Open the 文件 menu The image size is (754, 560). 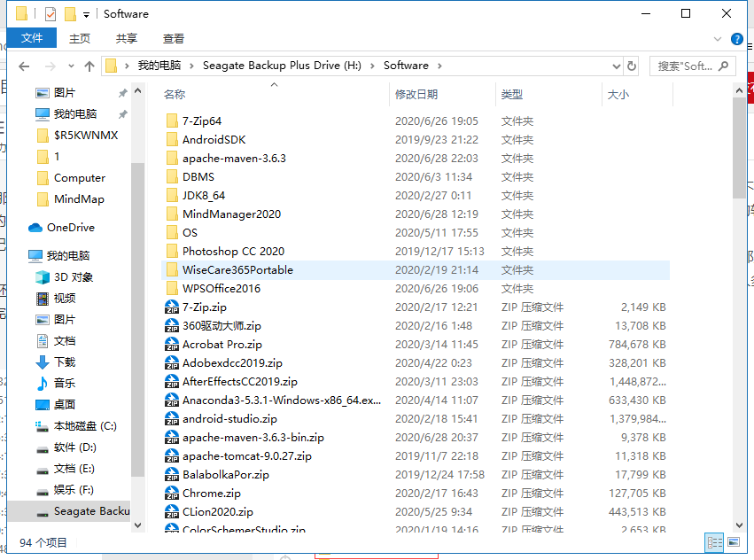[x=32, y=38]
